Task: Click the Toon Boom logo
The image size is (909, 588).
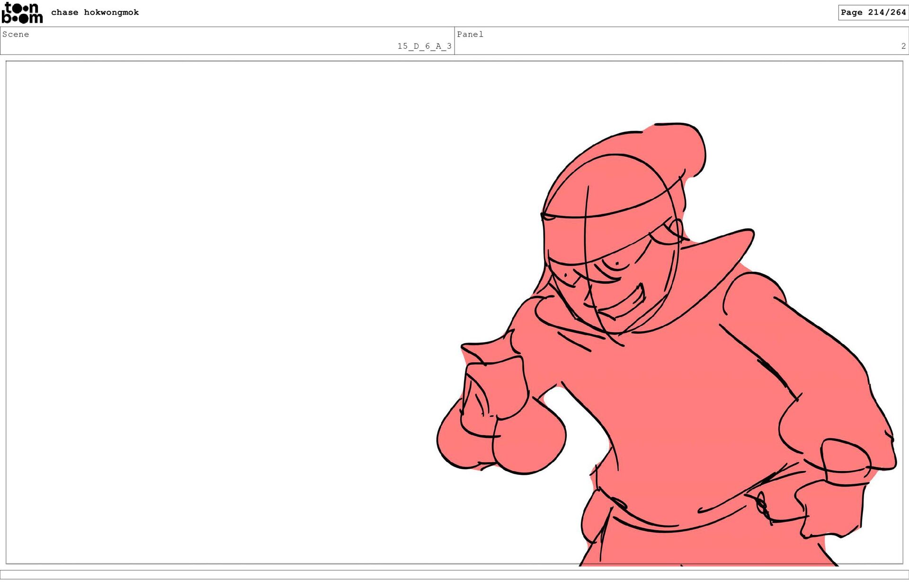Action: tap(22, 13)
